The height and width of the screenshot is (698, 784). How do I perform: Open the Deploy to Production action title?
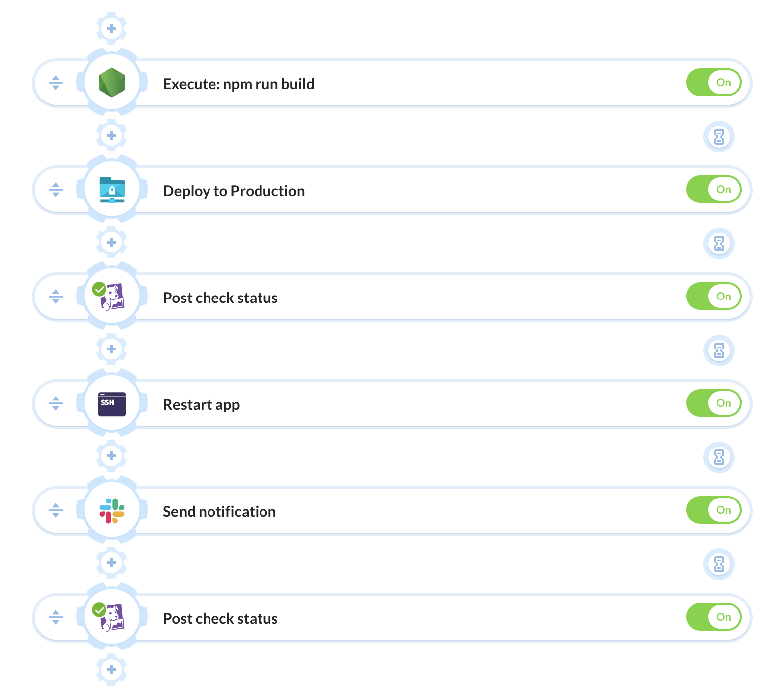(234, 191)
